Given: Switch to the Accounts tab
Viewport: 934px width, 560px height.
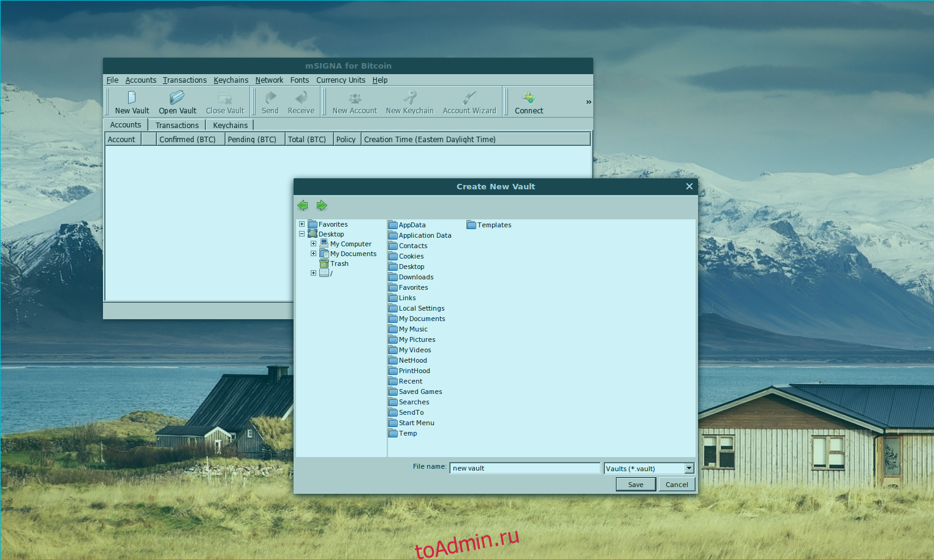Looking at the screenshot, I should (126, 124).
